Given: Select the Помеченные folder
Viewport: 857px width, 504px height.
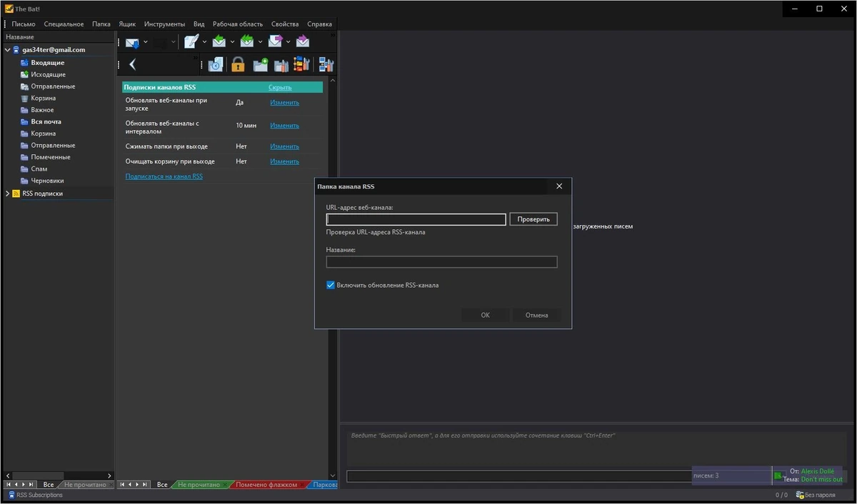Looking at the screenshot, I should 50,157.
